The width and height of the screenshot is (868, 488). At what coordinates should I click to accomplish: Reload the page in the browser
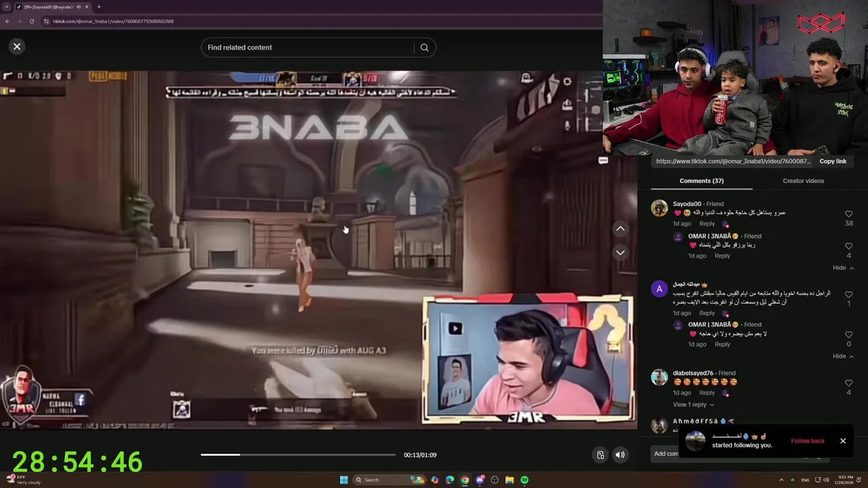(x=31, y=21)
